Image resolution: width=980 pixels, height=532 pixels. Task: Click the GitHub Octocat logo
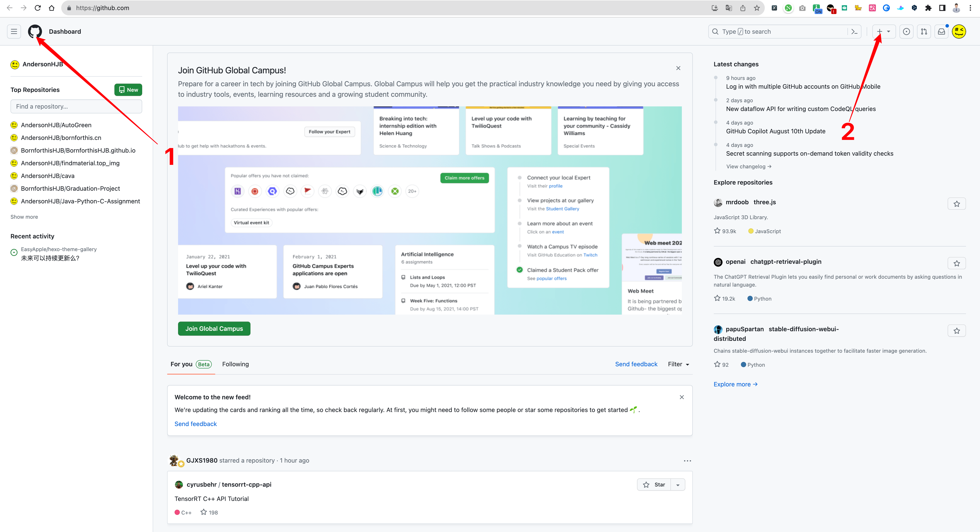pos(35,32)
